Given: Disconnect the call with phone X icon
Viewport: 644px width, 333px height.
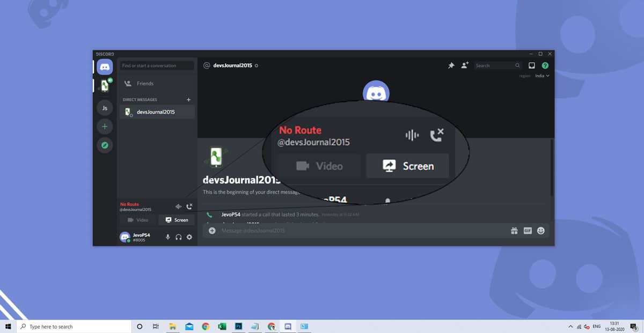Looking at the screenshot, I should pos(189,206).
